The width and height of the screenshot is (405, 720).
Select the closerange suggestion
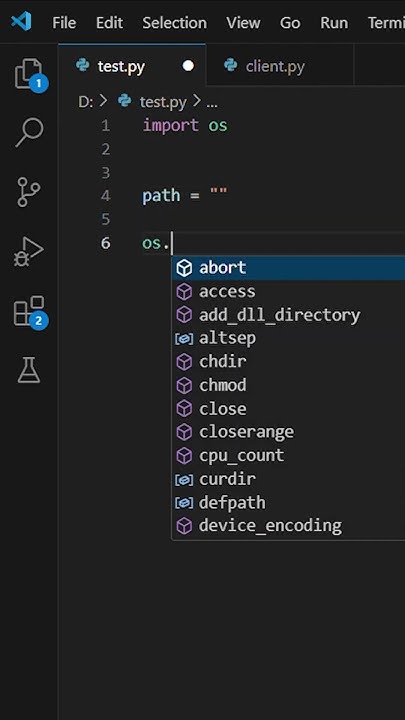(288, 432)
